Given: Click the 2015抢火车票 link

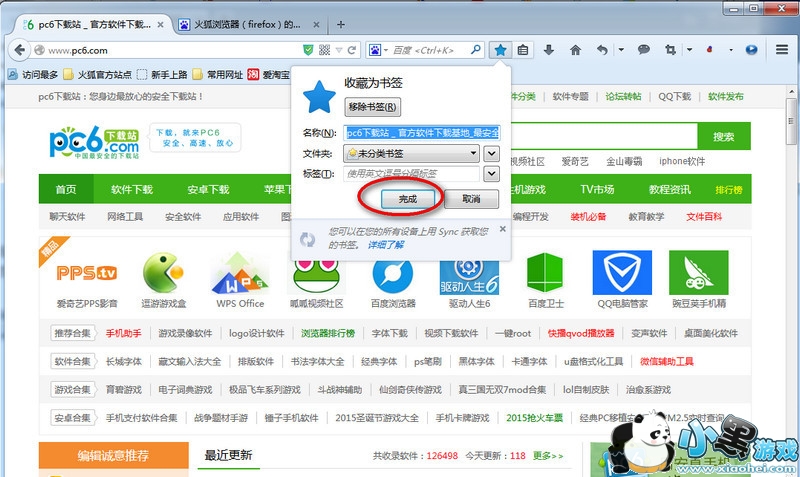Looking at the screenshot, I should [534, 418].
